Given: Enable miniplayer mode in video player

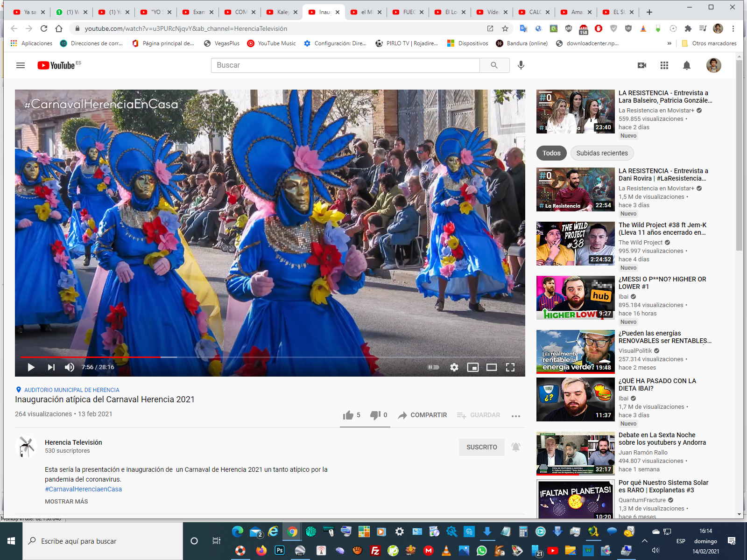Looking at the screenshot, I should pyautogui.click(x=473, y=367).
